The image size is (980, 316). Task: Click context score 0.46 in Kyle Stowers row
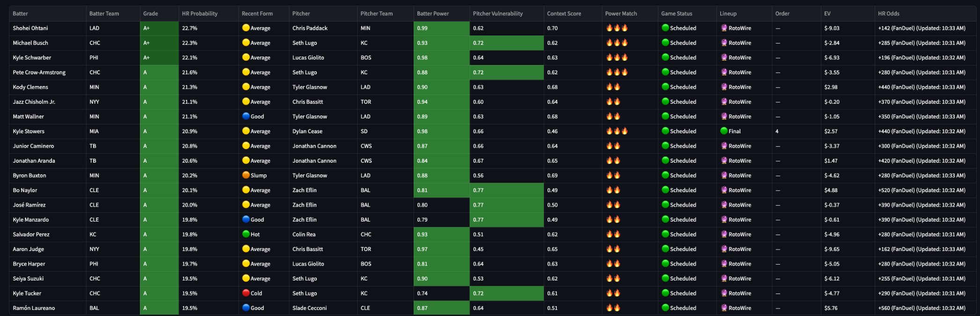click(552, 131)
